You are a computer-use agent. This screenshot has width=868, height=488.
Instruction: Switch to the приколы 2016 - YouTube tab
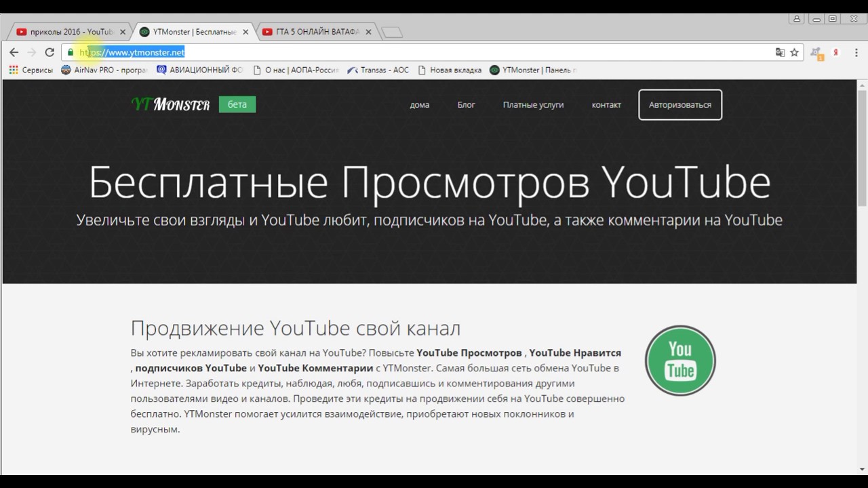[71, 32]
